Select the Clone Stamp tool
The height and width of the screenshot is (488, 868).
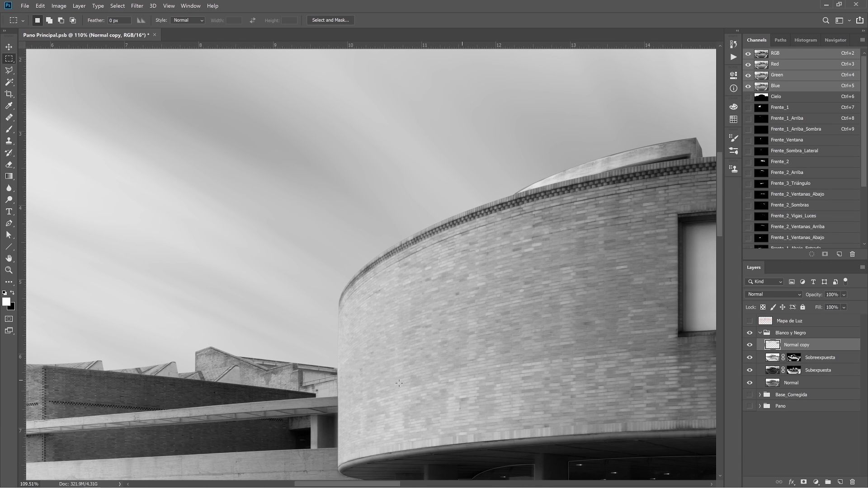pos(9,141)
